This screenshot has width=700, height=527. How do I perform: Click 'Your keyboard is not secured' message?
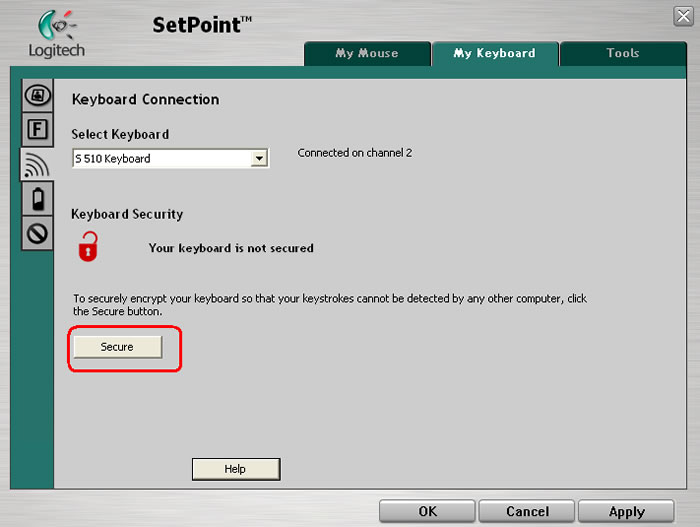[x=231, y=248]
